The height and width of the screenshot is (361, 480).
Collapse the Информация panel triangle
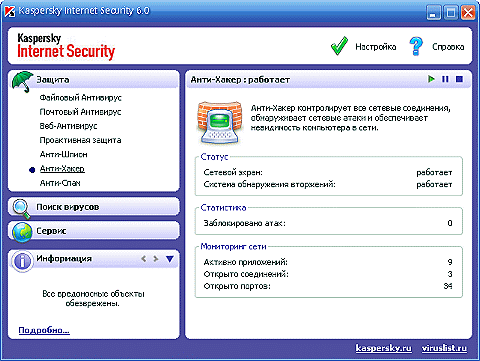tap(170, 259)
